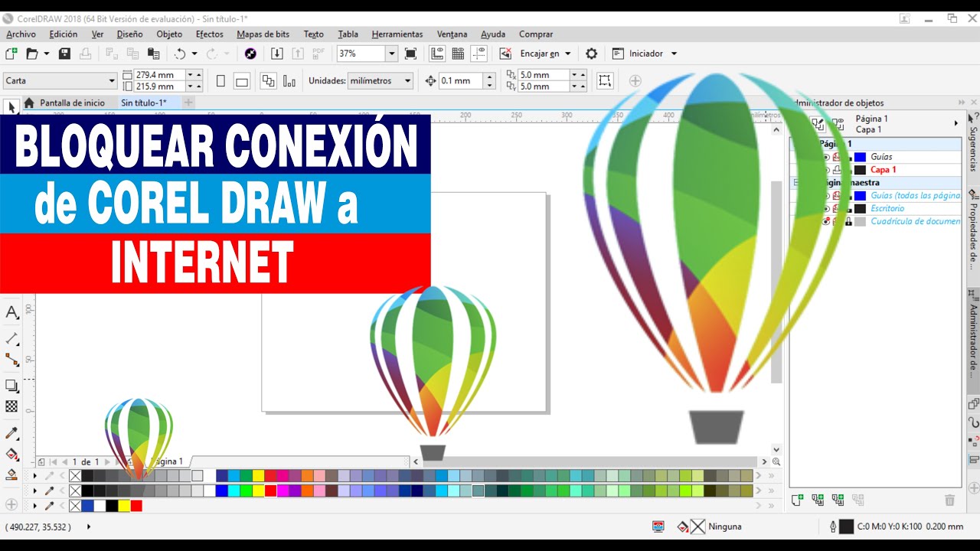The image size is (980, 551).
Task: Open a new document tab with plus
Action: coord(188,103)
